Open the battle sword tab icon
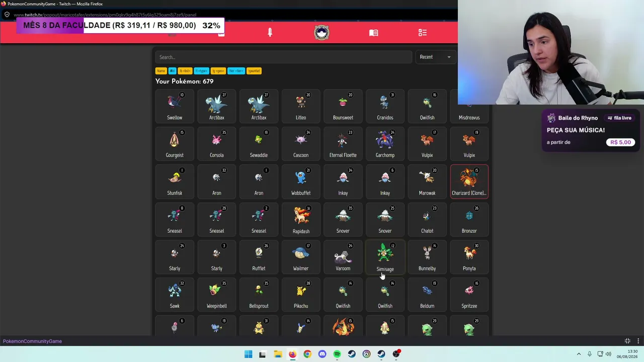 pos(270,33)
